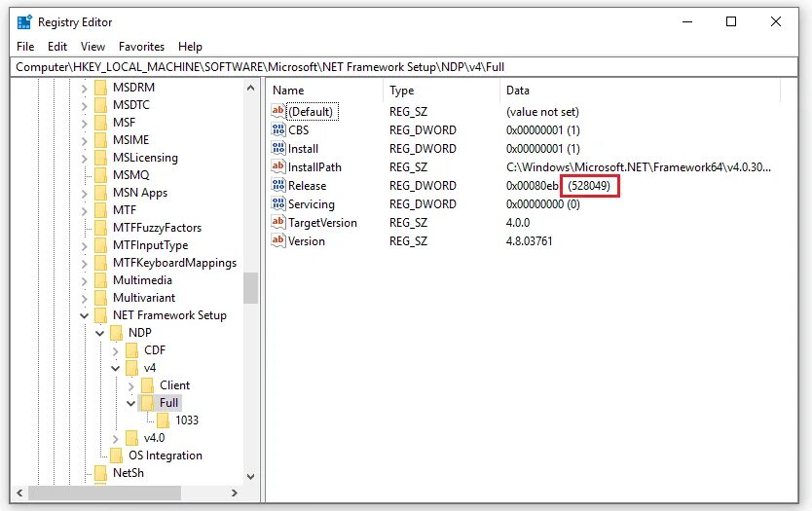Image resolution: width=812 pixels, height=511 pixels.
Task: Click the TargetVersion string value icon
Action: 278,222
